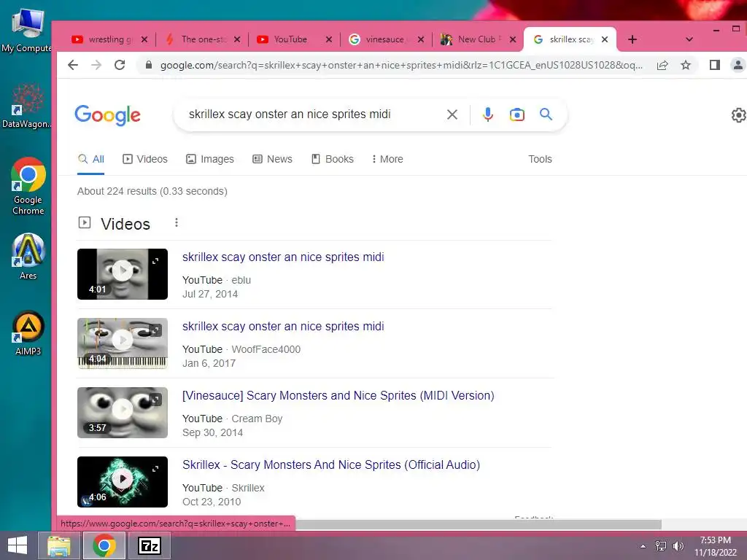Play the 4:01 video thumbnail
The width and height of the screenshot is (747, 560).
coord(123,274)
